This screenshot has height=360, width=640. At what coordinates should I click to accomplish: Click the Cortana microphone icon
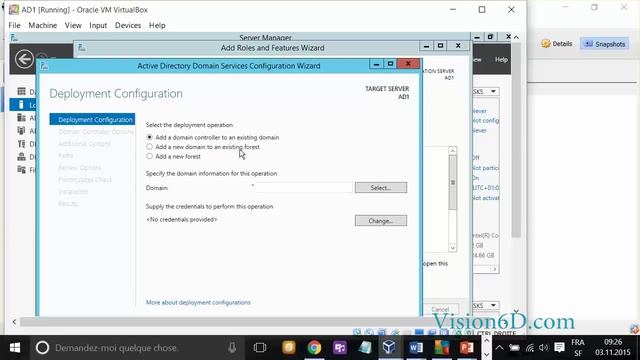click(232, 348)
